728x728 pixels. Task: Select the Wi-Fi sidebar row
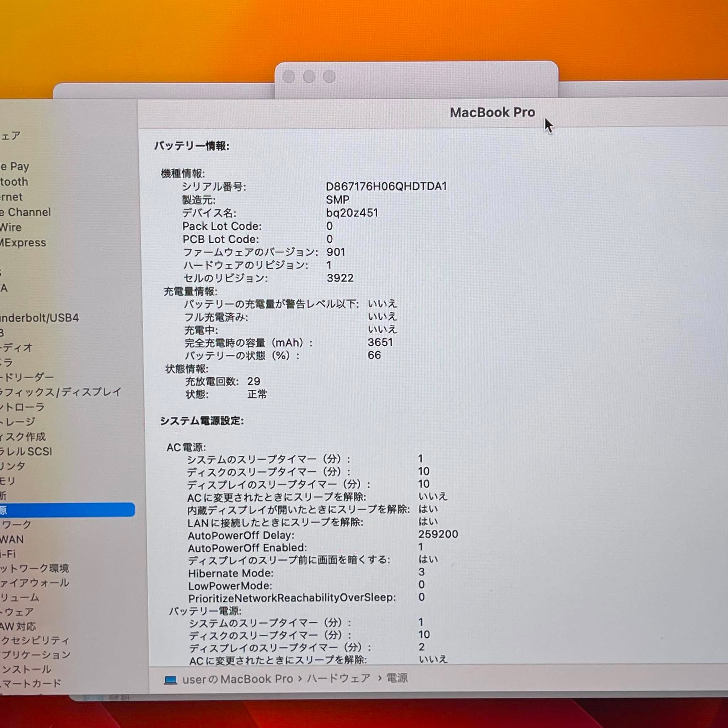click(8, 554)
